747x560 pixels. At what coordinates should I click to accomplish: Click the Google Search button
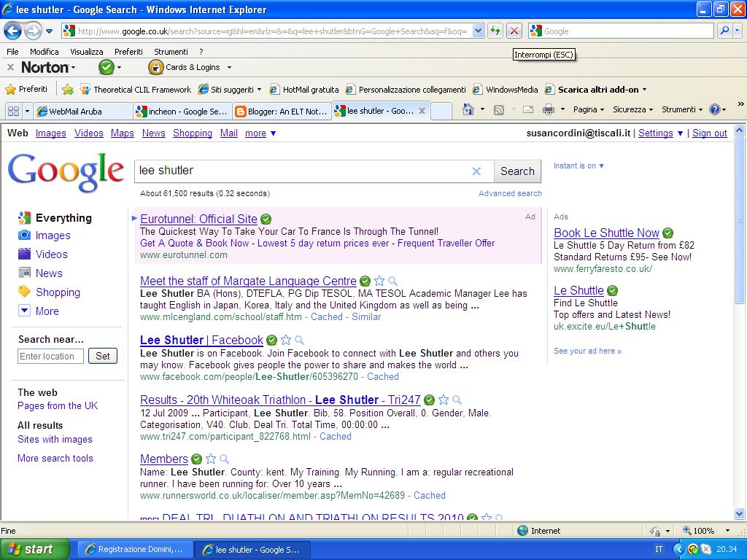point(517,171)
